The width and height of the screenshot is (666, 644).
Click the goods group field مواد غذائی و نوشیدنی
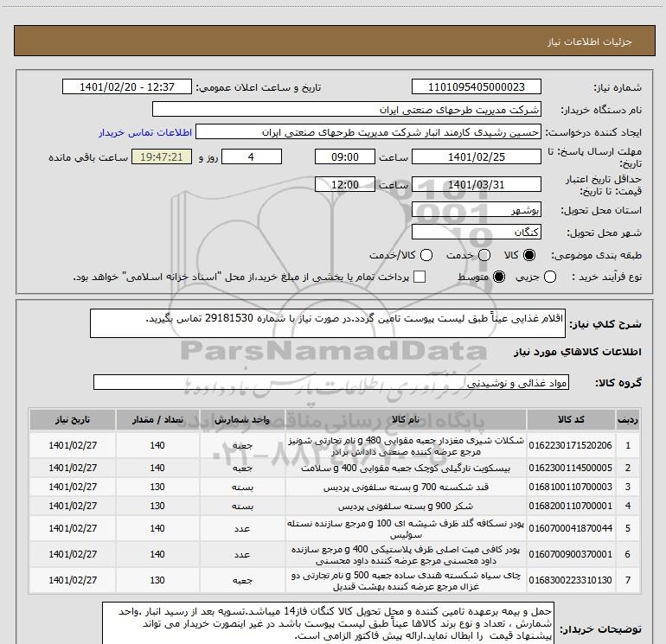pyautogui.click(x=331, y=382)
